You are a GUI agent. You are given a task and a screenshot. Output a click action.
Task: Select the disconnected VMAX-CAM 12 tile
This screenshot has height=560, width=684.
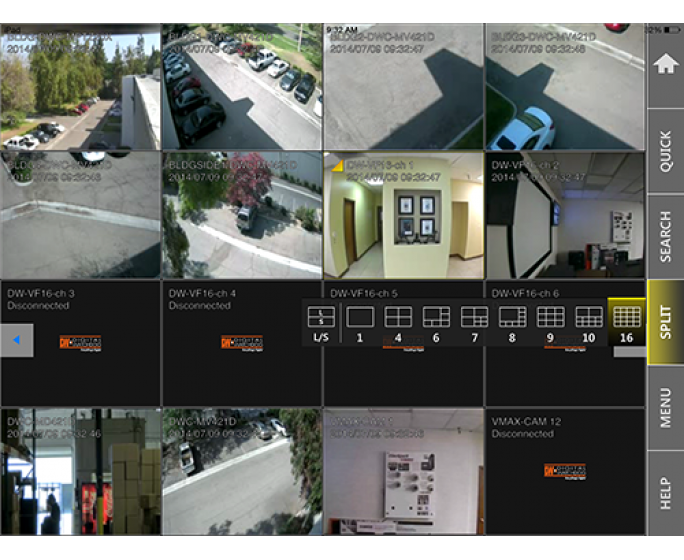pyautogui.click(x=565, y=471)
